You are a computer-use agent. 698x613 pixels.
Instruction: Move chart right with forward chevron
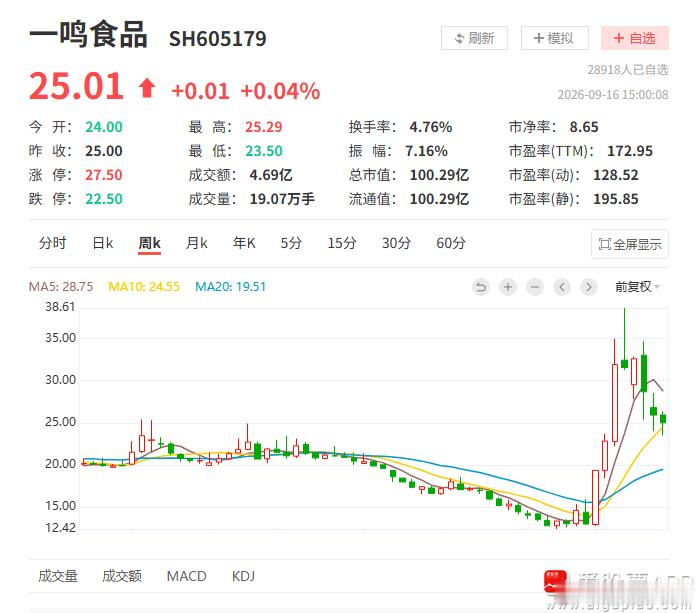click(x=589, y=287)
